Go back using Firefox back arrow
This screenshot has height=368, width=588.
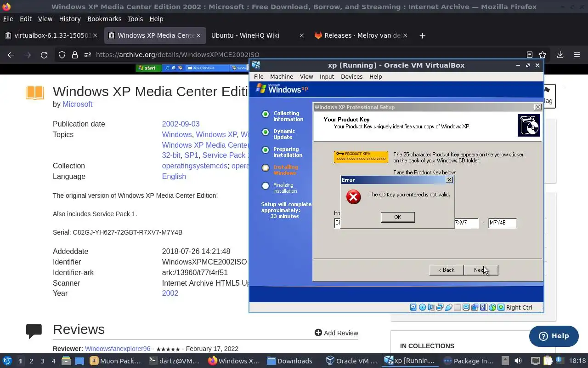pyautogui.click(x=11, y=55)
